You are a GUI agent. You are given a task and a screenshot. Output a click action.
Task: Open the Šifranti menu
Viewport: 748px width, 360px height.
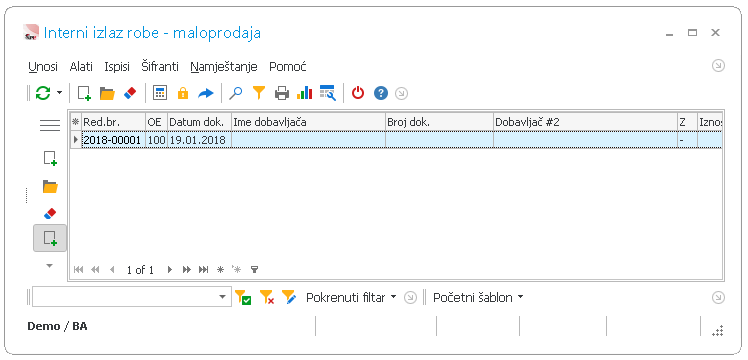click(x=160, y=67)
